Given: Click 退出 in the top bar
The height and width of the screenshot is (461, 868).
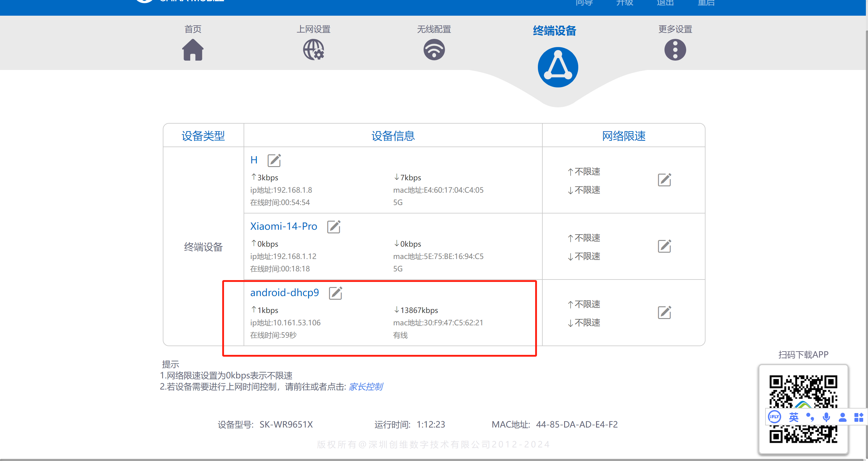Looking at the screenshot, I should (665, 3).
